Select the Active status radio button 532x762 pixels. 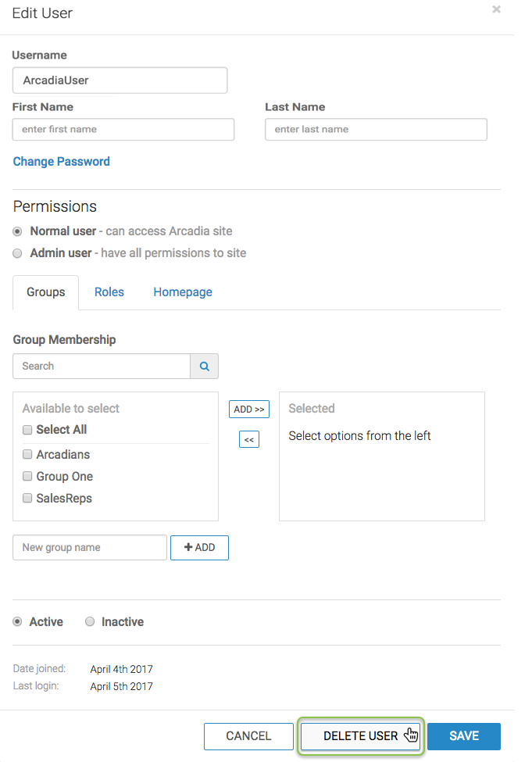(x=17, y=622)
